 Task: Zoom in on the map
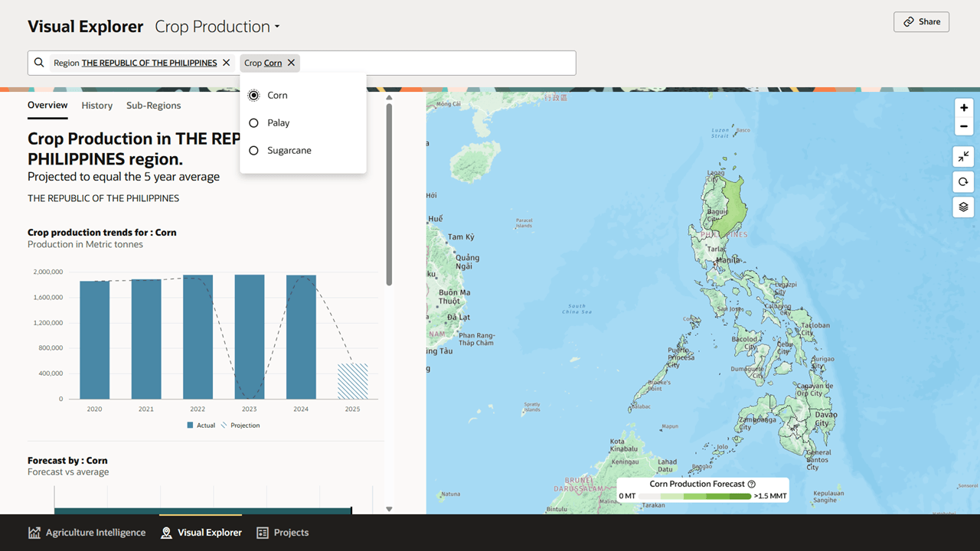[x=963, y=107]
